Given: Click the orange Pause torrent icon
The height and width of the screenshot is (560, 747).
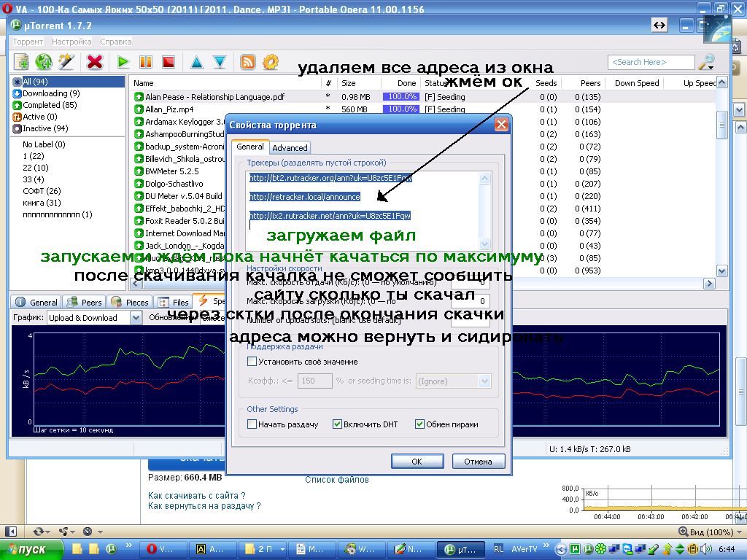Looking at the screenshot, I should coord(146,62).
